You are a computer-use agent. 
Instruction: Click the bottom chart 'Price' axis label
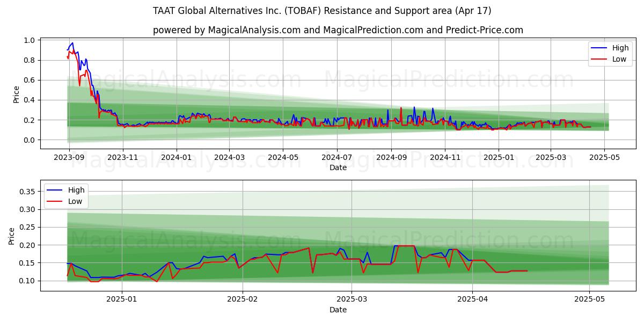(12, 236)
